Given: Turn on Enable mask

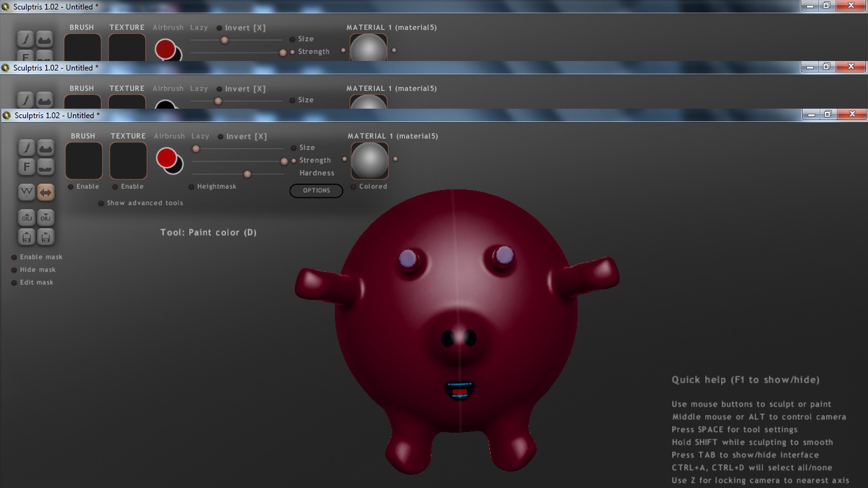Looking at the screenshot, I should (x=37, y=257).
